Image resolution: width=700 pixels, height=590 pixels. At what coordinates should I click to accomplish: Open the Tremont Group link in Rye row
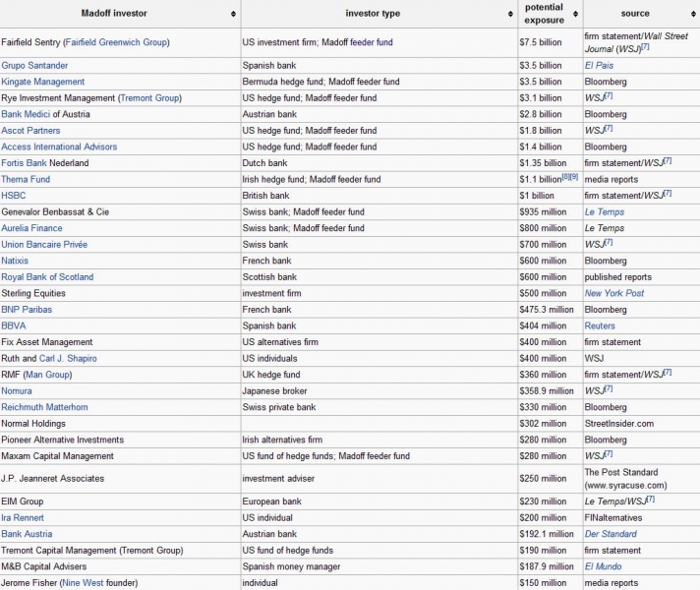[x=149, y=97]
